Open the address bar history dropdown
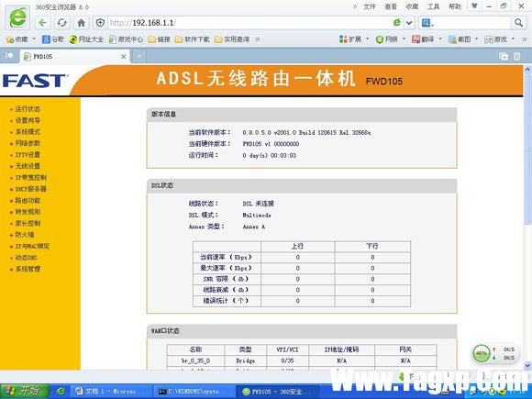 [x=409, y=23]
